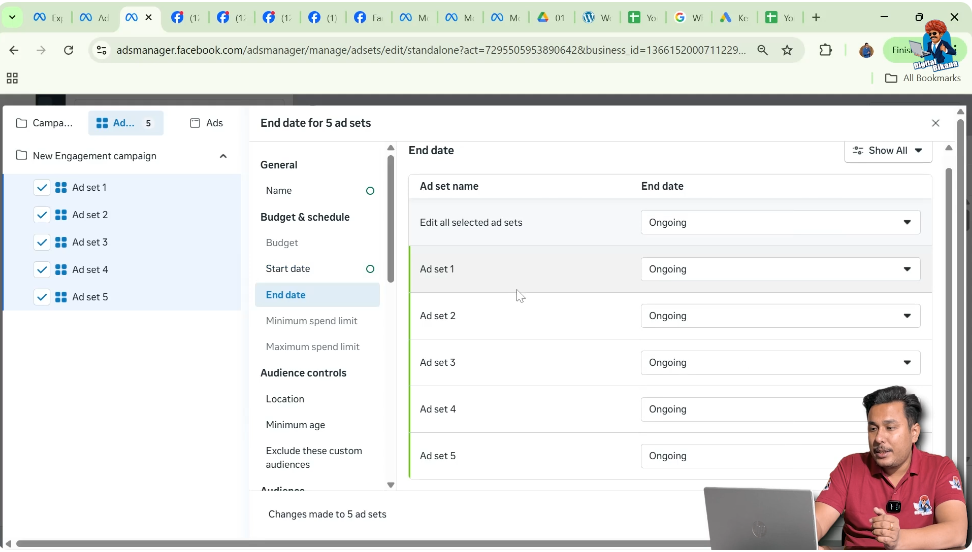
Task: Open the Ad sets tab with 5 selected
Action: click(126, 123)
